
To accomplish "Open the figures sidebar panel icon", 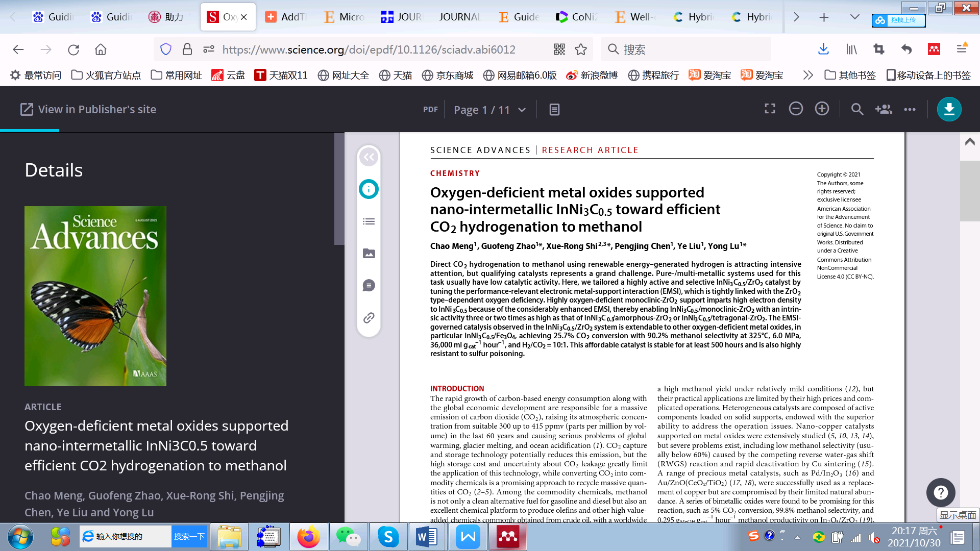I will click(x=369, y=254).
